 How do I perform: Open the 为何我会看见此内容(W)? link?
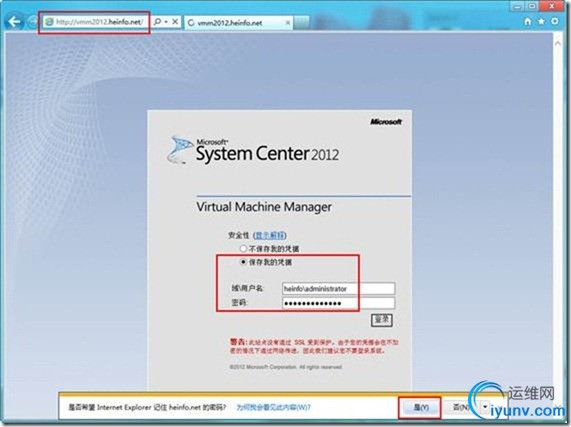coord(273,407)
